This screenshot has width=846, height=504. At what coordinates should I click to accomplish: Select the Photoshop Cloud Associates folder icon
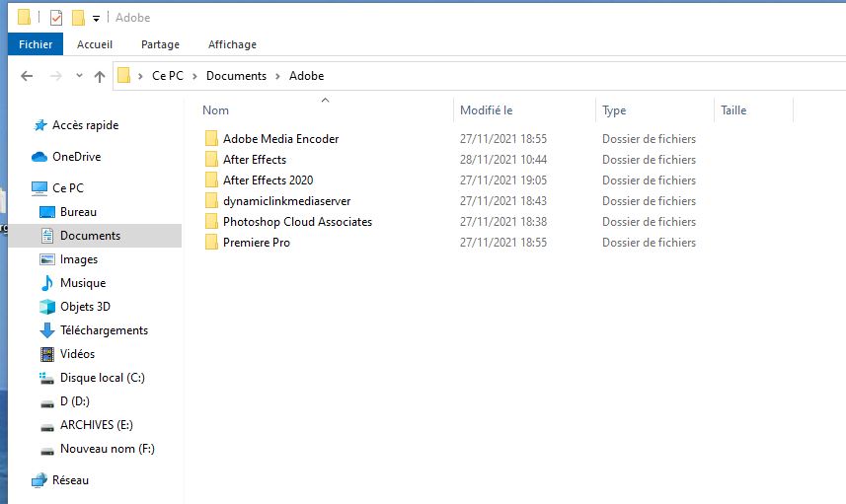(x=211, y=222)
